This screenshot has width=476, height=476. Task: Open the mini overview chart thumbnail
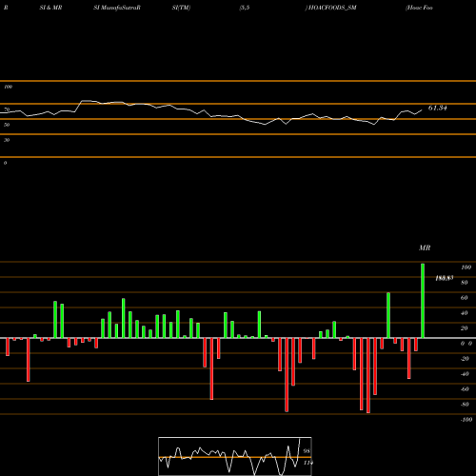(235, 456)
